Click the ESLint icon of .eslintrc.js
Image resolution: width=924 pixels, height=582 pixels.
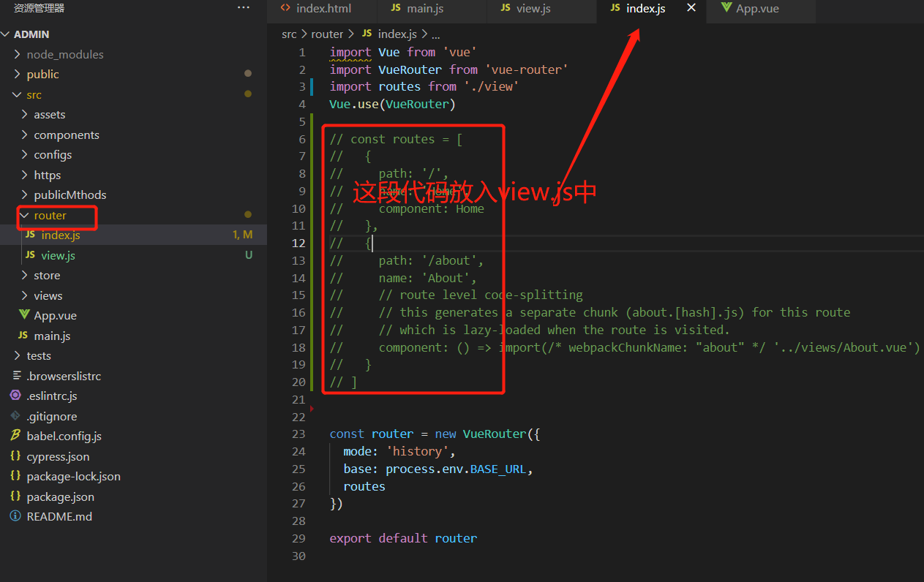point(15,396)
